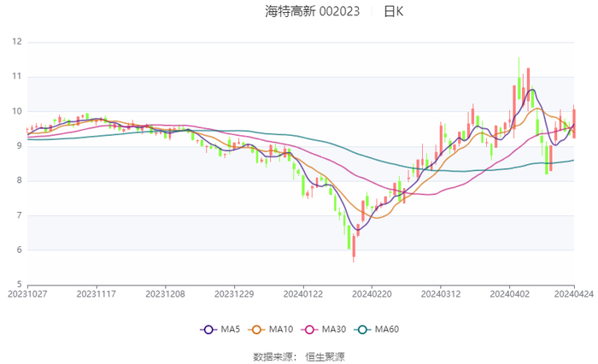Click the y-axis value 5 label
Viewport: 598px width, 364px height.
click(x=19, y=285)
